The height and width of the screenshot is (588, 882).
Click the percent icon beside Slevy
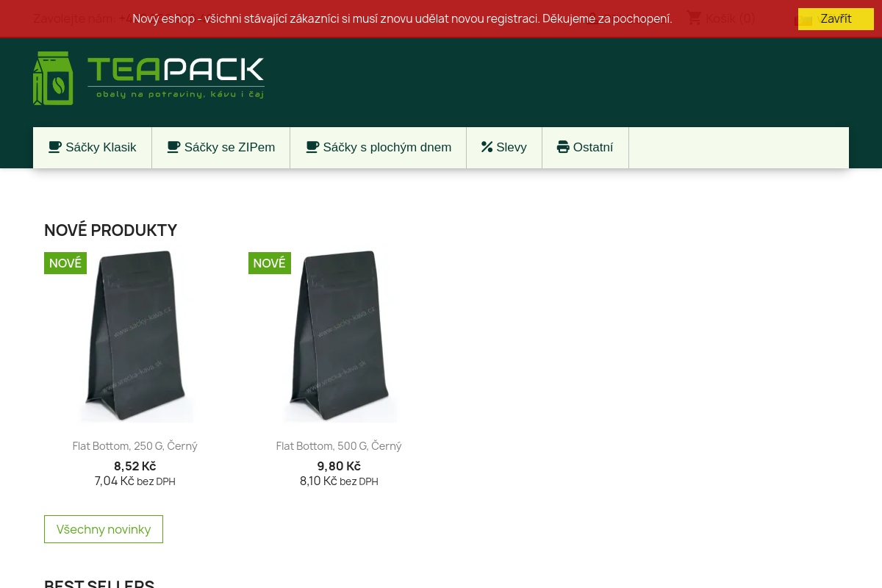click(x=487, y=147)
